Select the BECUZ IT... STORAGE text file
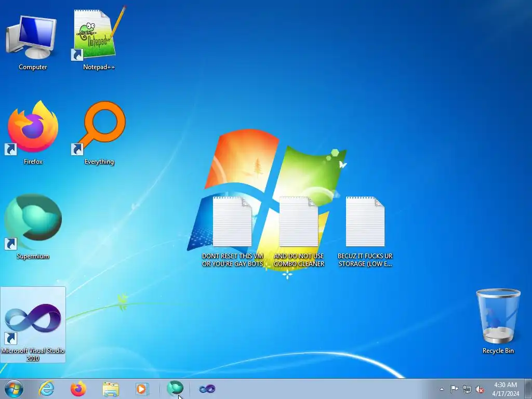 pyautogui.click(x=365, y=232)
